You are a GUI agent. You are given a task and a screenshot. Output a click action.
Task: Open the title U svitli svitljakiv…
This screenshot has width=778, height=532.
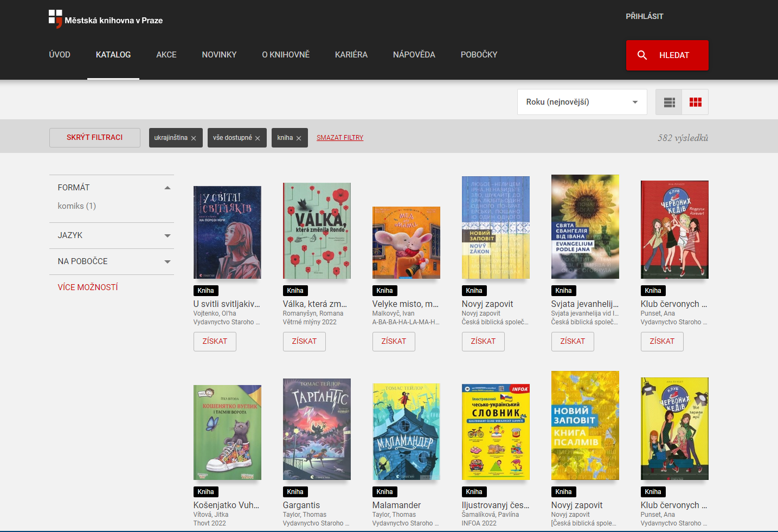point(227,304)
